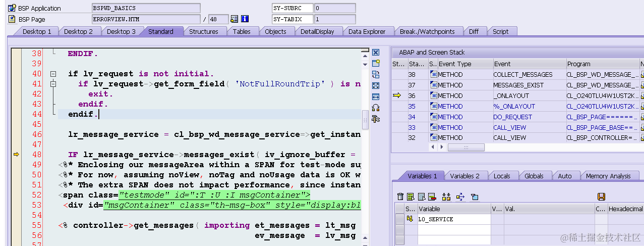Click the line number field showing 48

[218, 19]
